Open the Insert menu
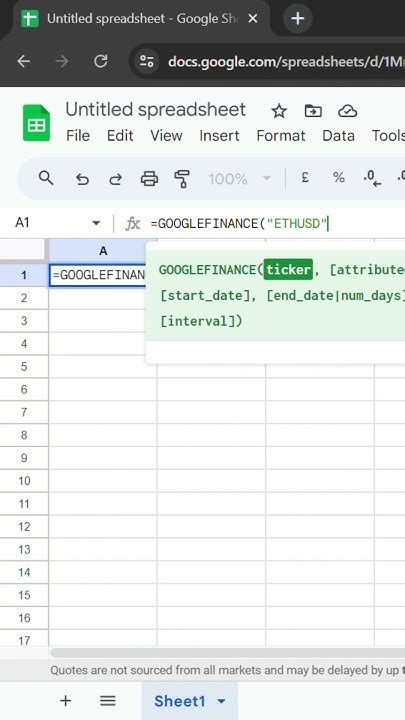The width and height of the screenshot is (405, 720). pyautogui.click(x=219, y=135)
